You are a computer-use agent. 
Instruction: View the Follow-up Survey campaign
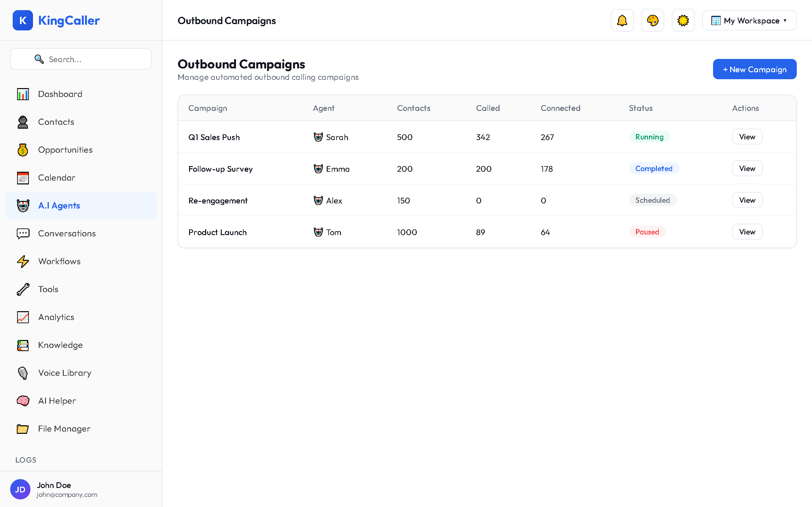click(x=747, y=168)
